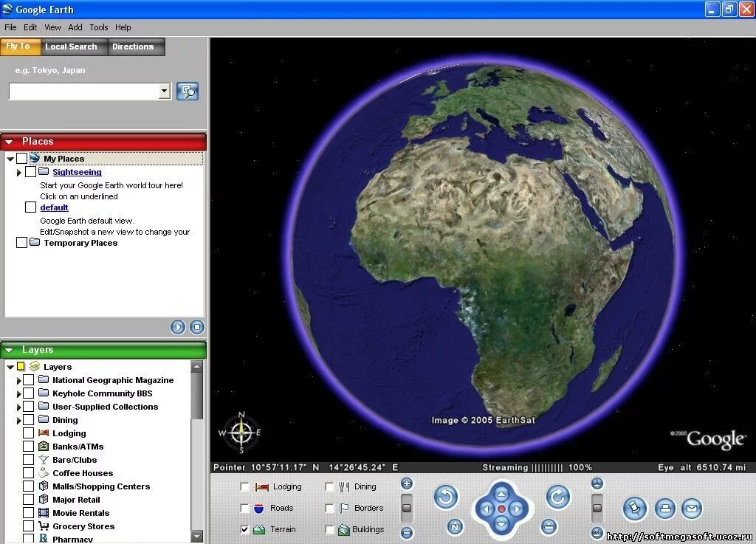This screenshot has width=756, height=544.
Task: Collapse the Layers root tree node
Action: [x=10, y=367]
